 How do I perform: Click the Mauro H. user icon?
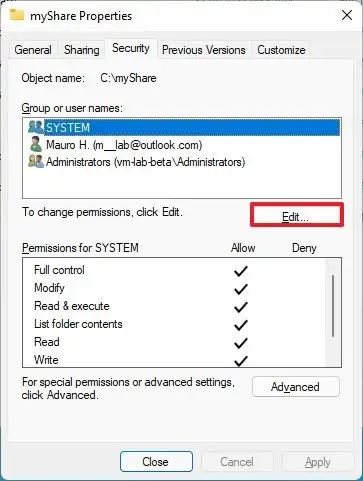tap(36, 145)
